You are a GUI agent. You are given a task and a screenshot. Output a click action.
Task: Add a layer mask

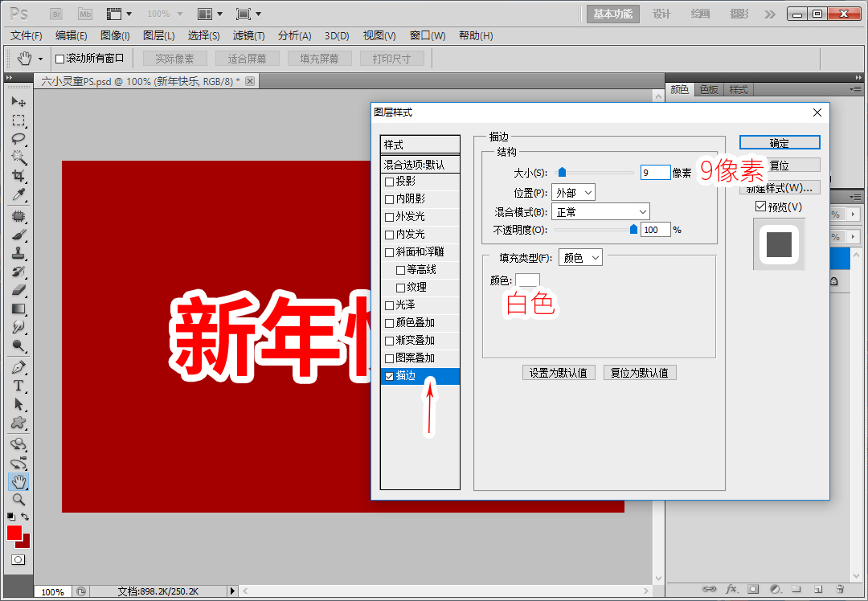753,589
